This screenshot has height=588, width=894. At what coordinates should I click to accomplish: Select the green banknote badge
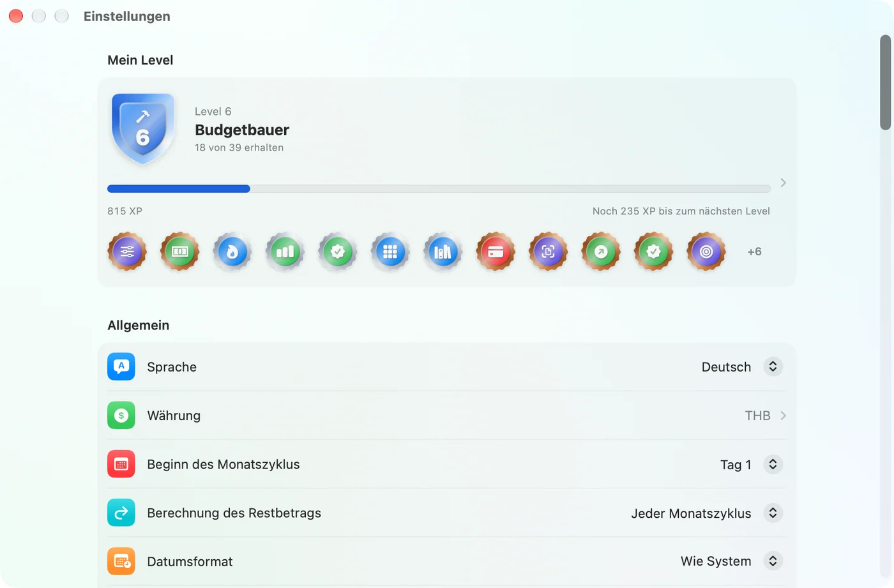[179, 252]
